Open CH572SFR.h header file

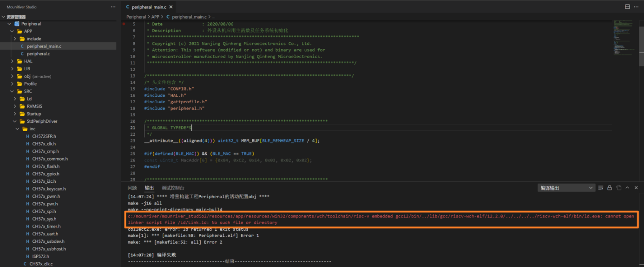[x=44, y=136]
